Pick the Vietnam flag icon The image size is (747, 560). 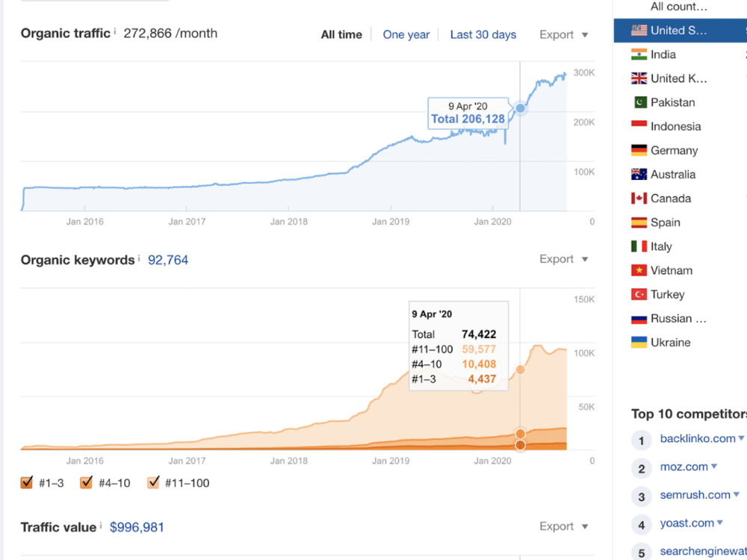coord(639,270)
